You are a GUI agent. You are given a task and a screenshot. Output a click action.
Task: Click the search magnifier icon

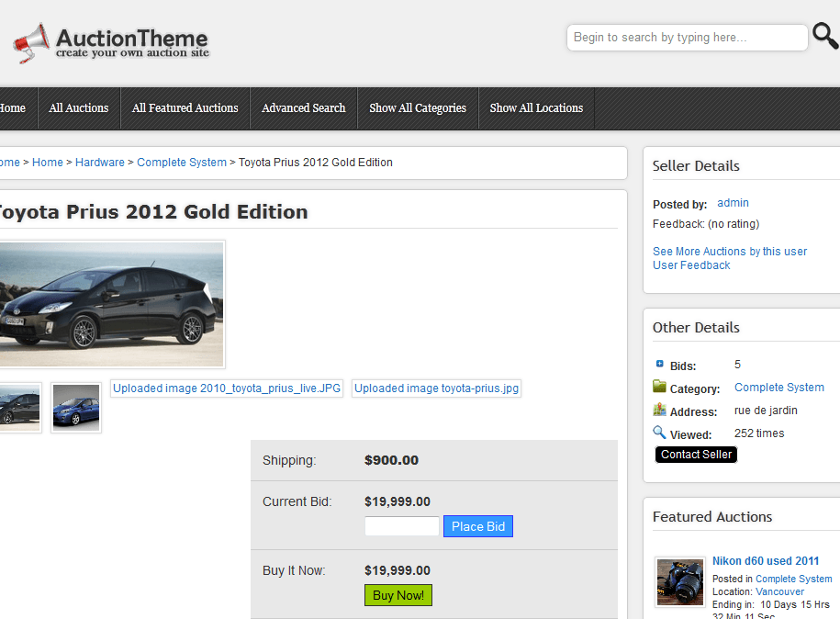(x=825, y=36)
